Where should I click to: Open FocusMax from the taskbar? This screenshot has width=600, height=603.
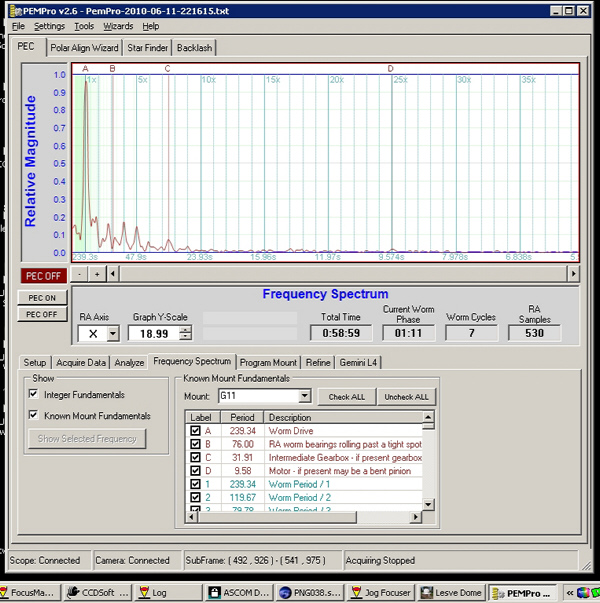point(30,593)
